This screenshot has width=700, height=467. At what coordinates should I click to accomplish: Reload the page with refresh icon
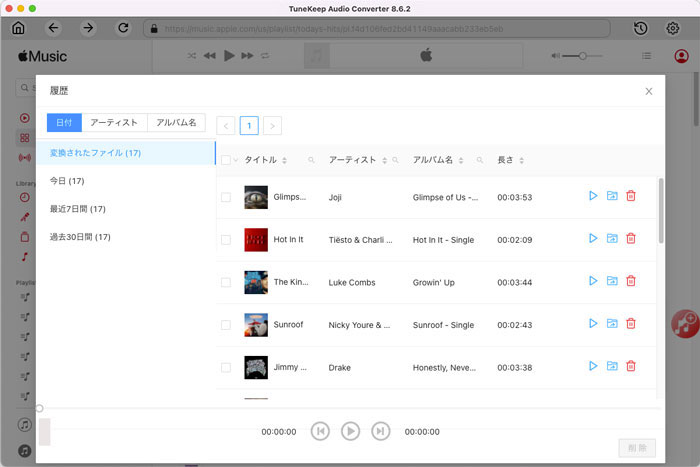pyautogui.click(x=123, y=28)
